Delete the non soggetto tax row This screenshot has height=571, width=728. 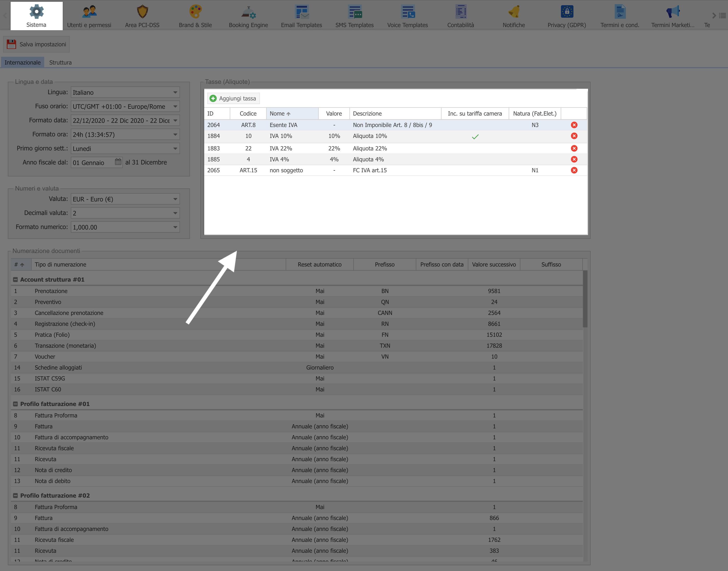[574, 170]
